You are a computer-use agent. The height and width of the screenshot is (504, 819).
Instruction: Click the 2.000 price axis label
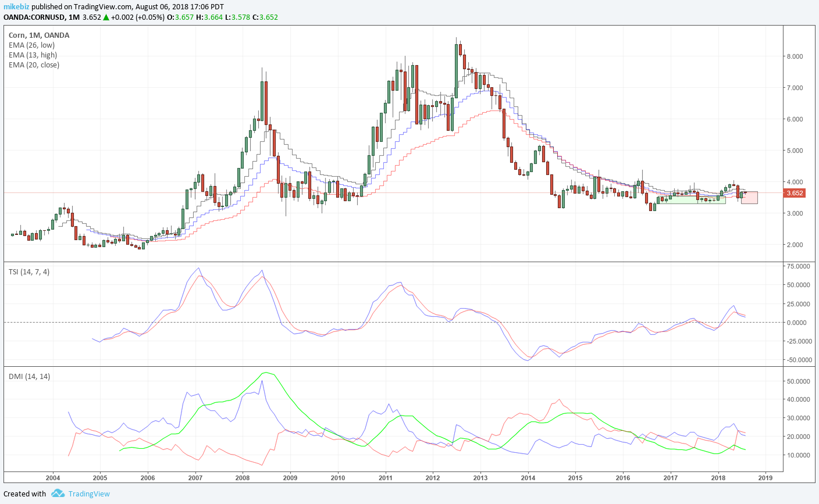tap(795, 245)
